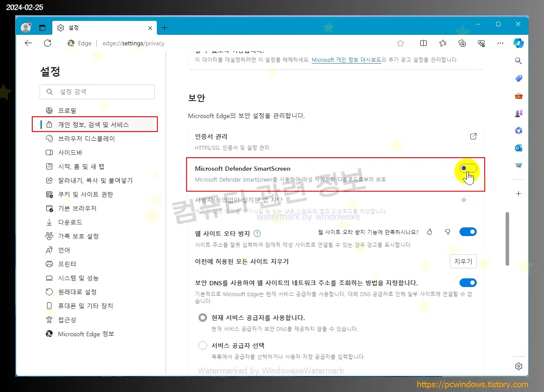This screenshot has width=544, height=392.
Task: Open Microsoft 365 icon in sidebar
Action: click(519, 131)
